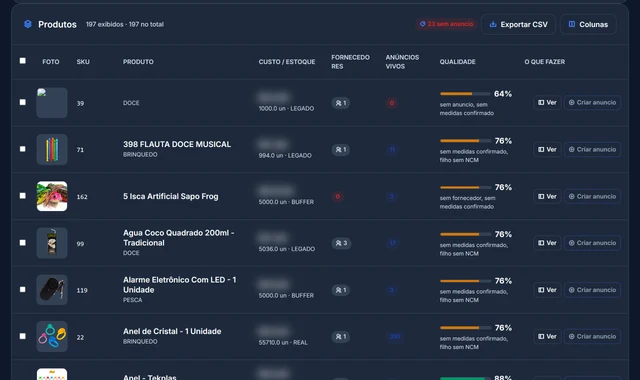Open the Alarme Eletrônico photo thumbnail
This screenshot has height=380, width=640.
[x=52, y=290]
